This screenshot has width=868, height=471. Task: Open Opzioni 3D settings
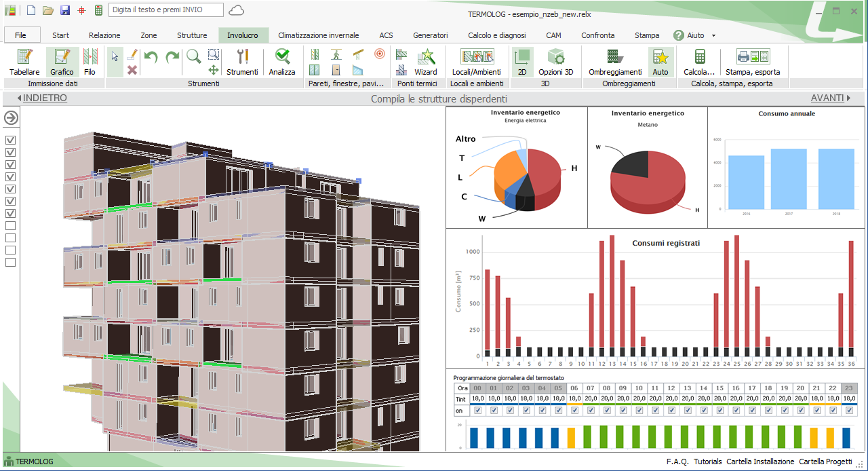click(x=556, y=62)
